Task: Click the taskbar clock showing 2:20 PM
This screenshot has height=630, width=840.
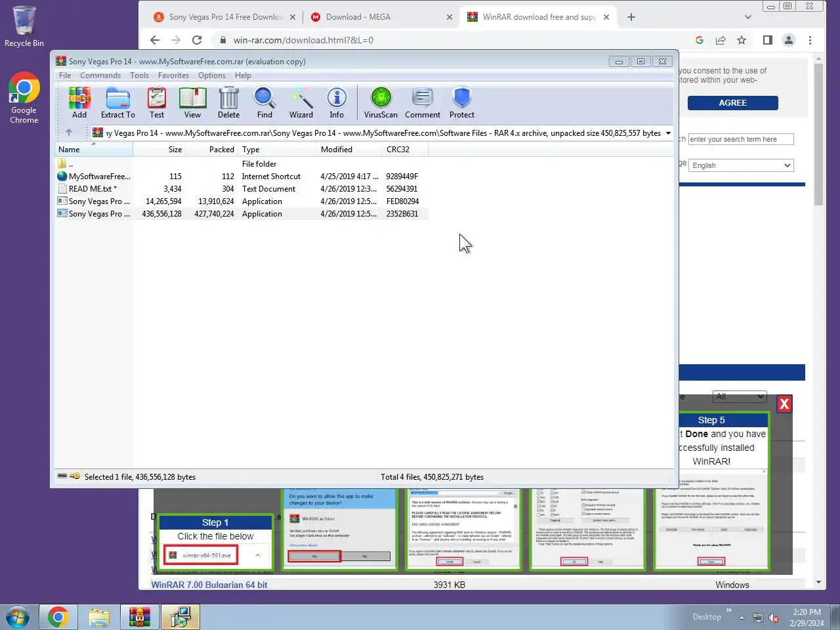Action: [807, 618]
